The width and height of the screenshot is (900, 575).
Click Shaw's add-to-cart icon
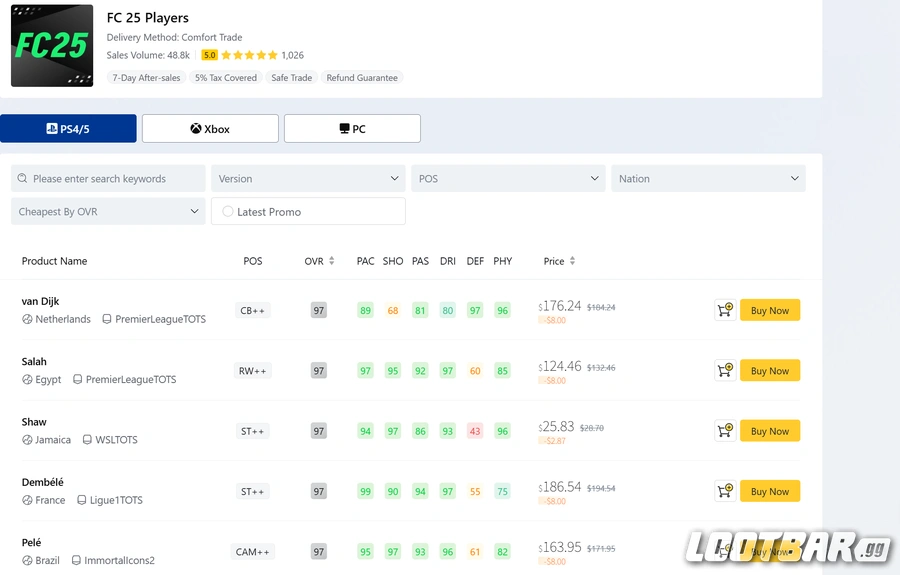[725, 431]
